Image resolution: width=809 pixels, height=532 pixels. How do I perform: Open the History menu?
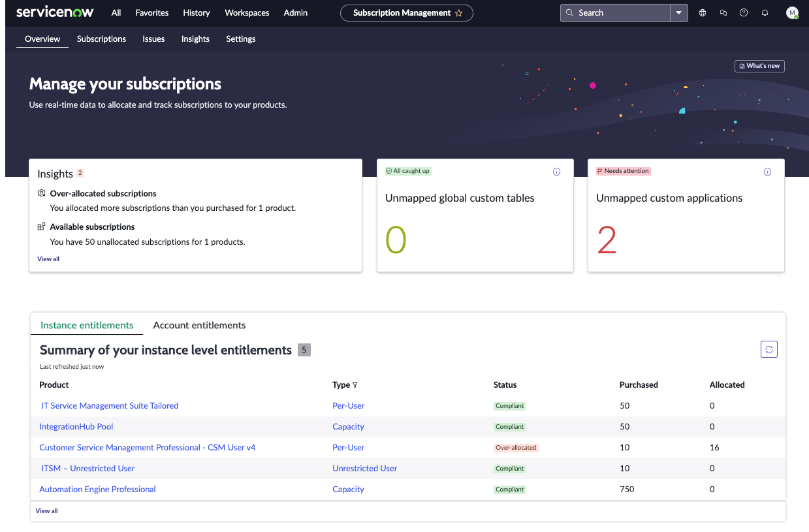[x=197, y=13]
